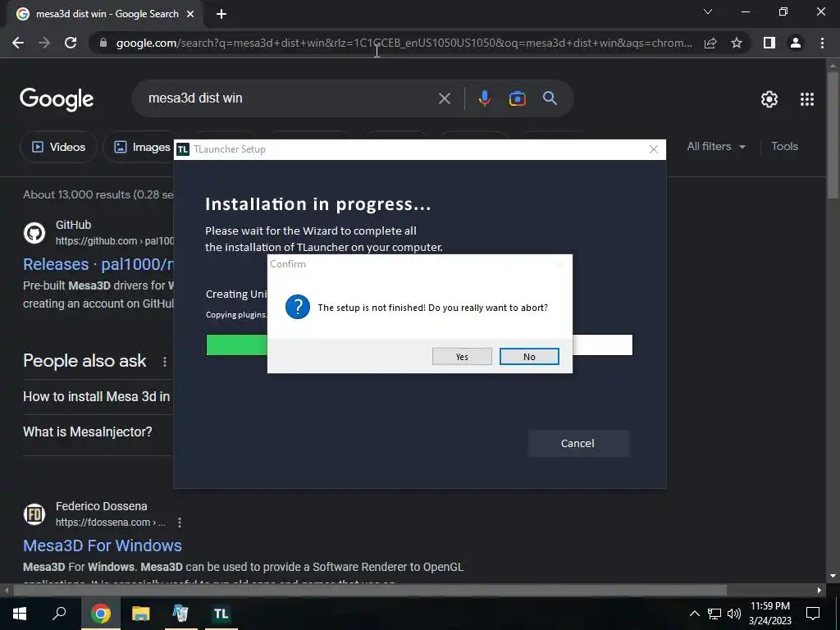Open the Windows notification center
The height and width of the screenshot is (630, 840).
click(813, 614)
